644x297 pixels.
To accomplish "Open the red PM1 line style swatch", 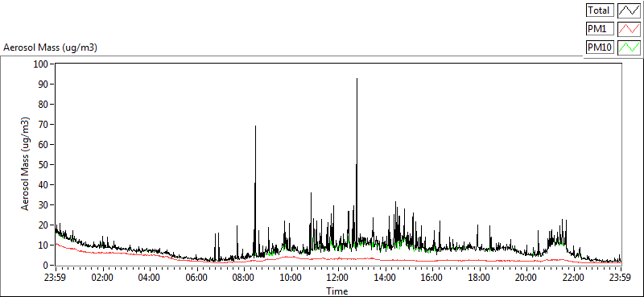I will 630,29.
